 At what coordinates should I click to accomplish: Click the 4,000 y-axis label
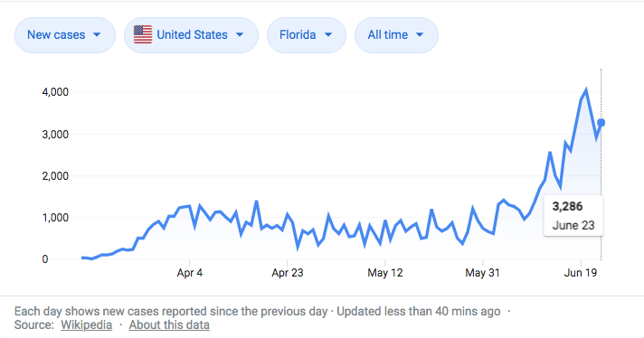click(x=55, y=92)
